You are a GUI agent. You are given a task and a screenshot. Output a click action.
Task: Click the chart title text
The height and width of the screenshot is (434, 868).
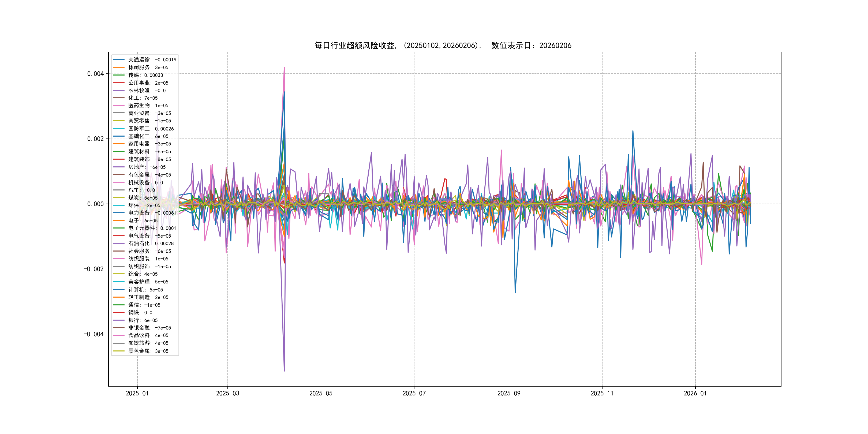point(443,46)
